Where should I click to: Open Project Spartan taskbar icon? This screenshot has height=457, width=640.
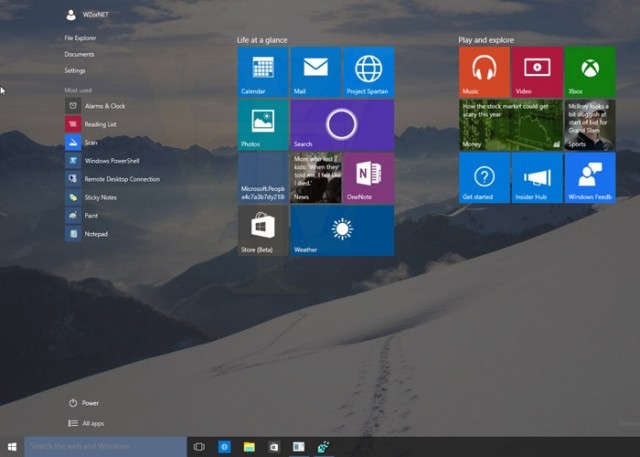point(224,447)
